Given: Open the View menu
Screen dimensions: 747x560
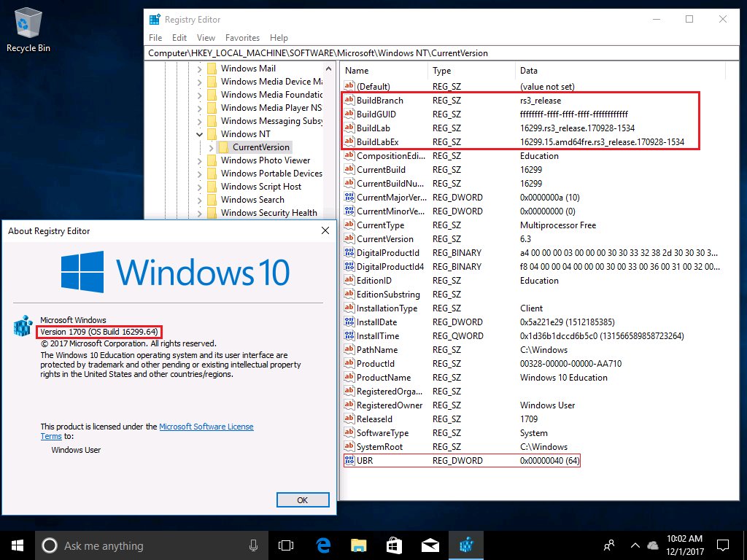Looking at the screenshot, I should [x=206, y=38].
